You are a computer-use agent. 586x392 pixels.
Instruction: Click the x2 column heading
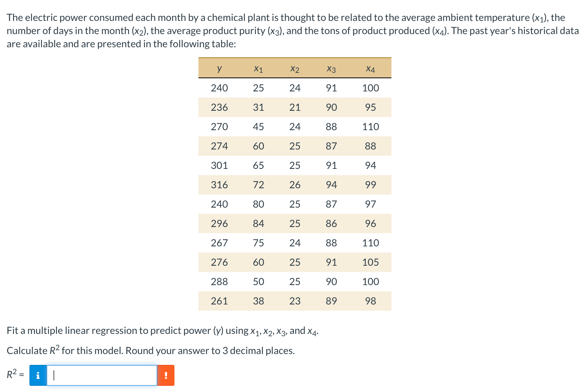pyautogui.click(x=295, y=69)
